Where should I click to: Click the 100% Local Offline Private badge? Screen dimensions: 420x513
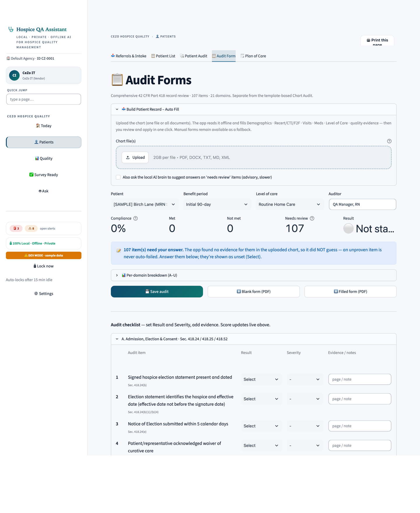pyautogui.click(x=43, y=243)
